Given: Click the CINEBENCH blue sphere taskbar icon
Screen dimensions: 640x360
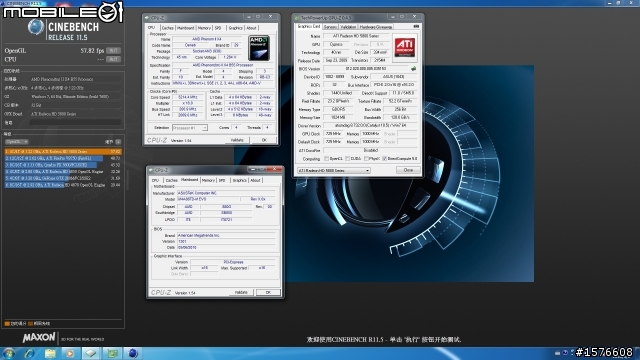Looking at the screenshot, I should (x=133, y=353).
